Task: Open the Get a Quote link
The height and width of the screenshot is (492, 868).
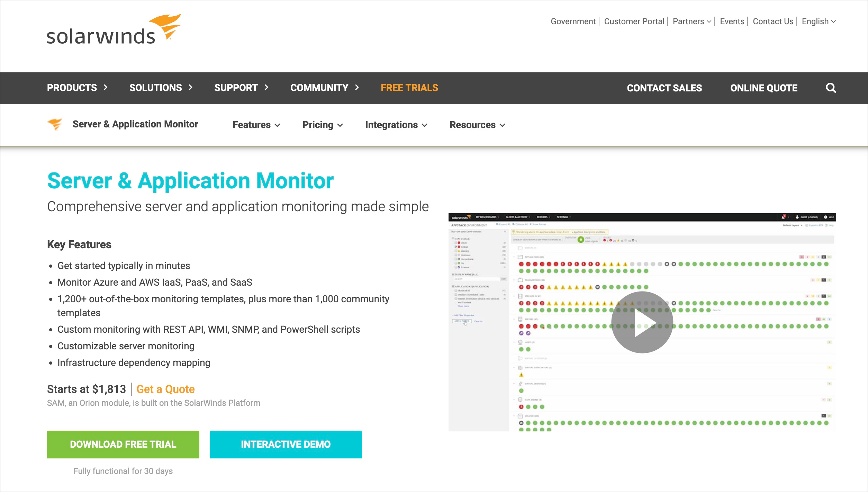Action: [165, 389]
